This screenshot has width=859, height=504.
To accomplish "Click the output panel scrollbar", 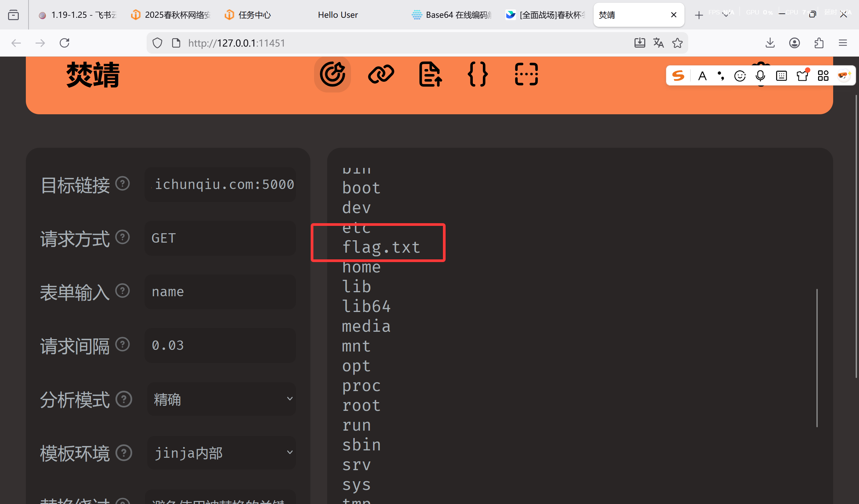I will click(x=817, y=358).
